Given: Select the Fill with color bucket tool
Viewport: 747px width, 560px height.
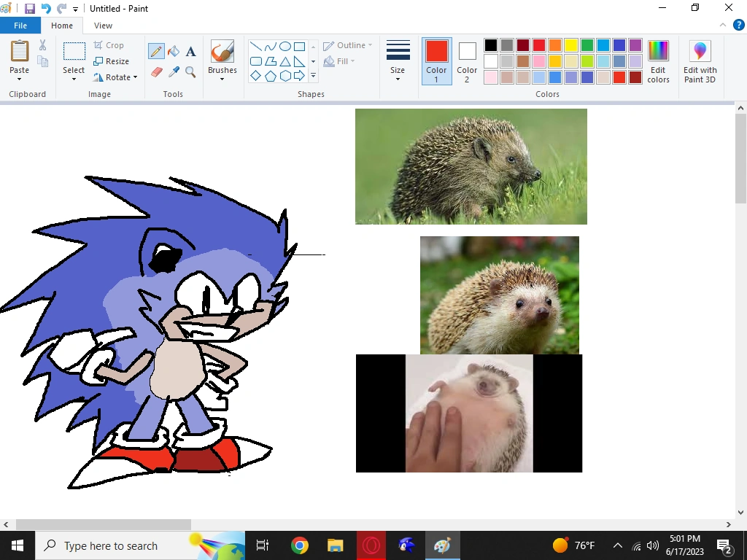Looking at the screenshot, I should (x=173, y=51).
